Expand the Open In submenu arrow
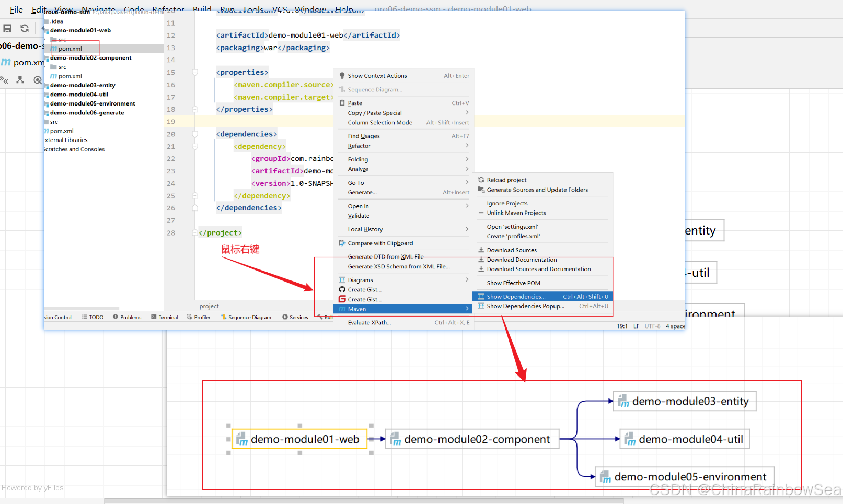The height and width of the screenshot is (504, 843). tap(467, 206)
